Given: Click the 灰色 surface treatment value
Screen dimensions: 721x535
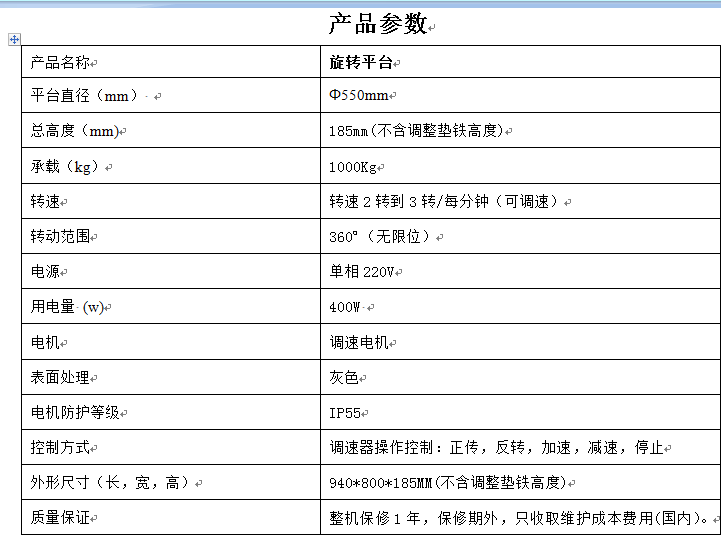Looking at the screenshot, I should click(344, 377).
